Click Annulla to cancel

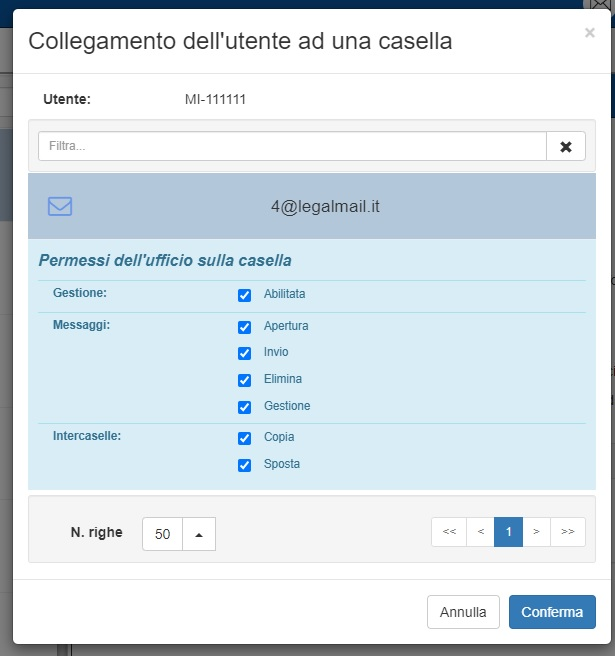[x=463, y=612]
